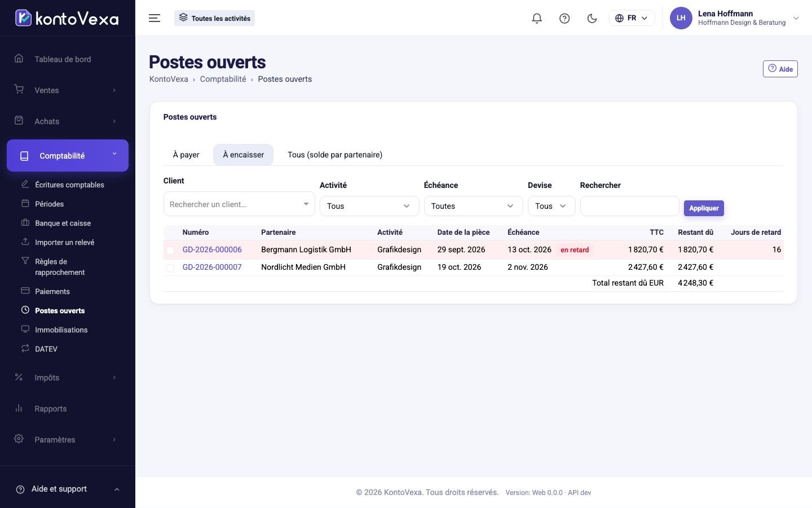
Task: Select the À encaisser tab
Action: pos(243,155)
